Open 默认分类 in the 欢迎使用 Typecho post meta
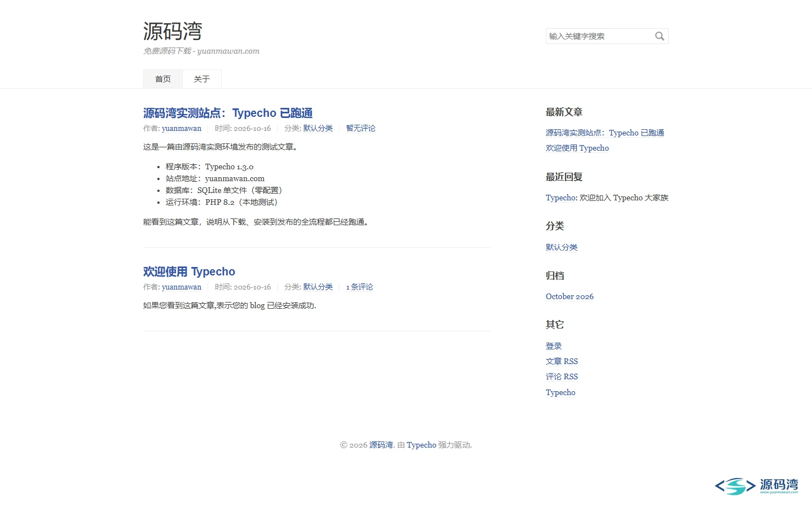Screen dimensions: 812x508 click(x=318, y=287)
